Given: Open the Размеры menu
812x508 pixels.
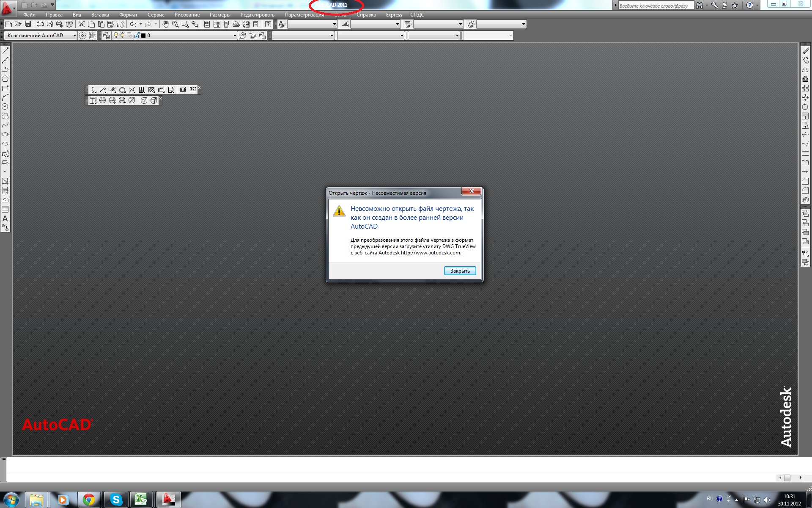Looking at the screenshot, I should [x=220, y=15].
